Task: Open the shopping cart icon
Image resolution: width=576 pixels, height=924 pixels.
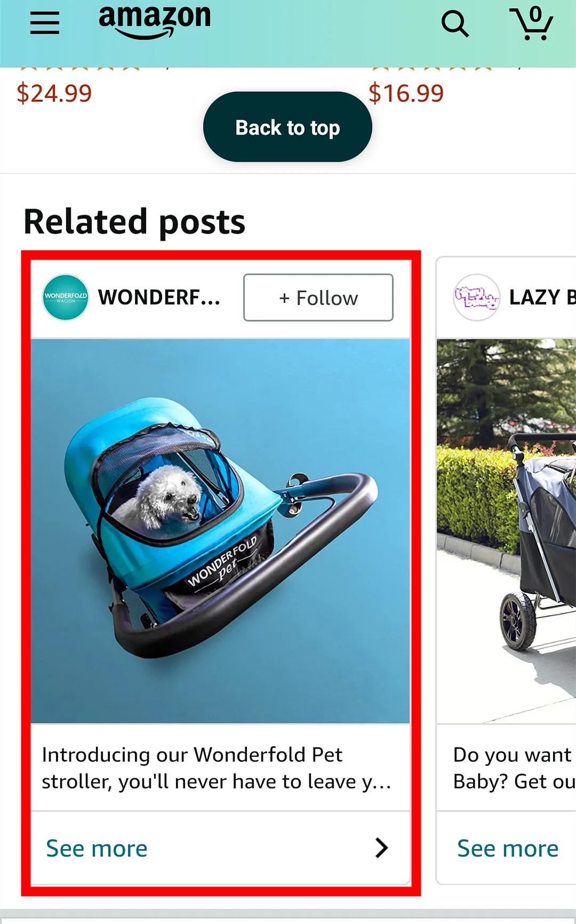Action: tap(531, 23)
